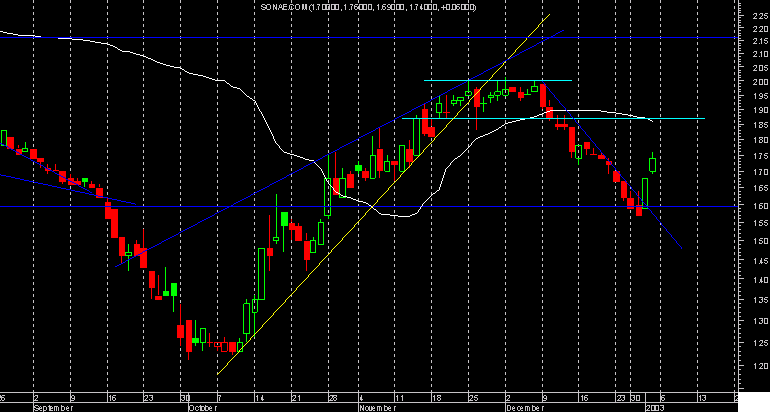The height and width of the screenshot is (412, 770).
Task: Click the November 25 date label
Action: 473,398
